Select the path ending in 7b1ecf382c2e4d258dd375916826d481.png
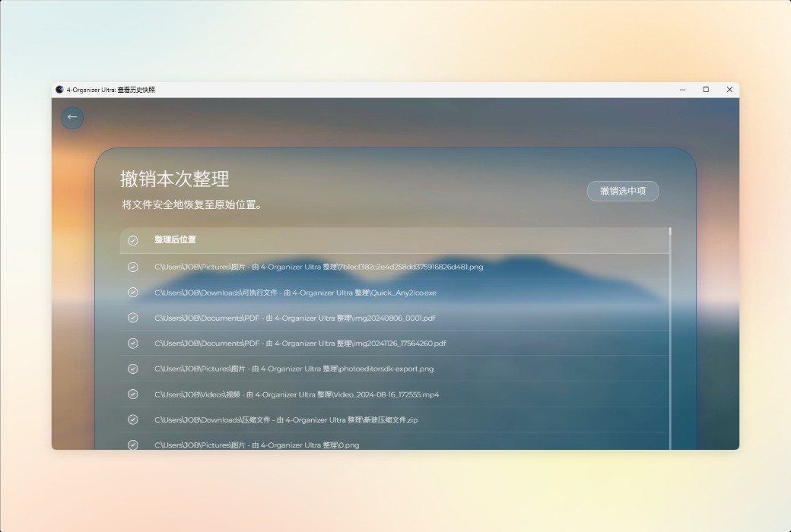 319,267
